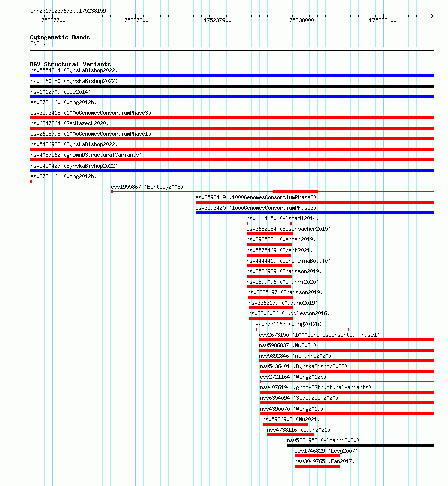Click the black bar of nsv5560580
This screenshot has width=448, height=486.
(232, 86)
